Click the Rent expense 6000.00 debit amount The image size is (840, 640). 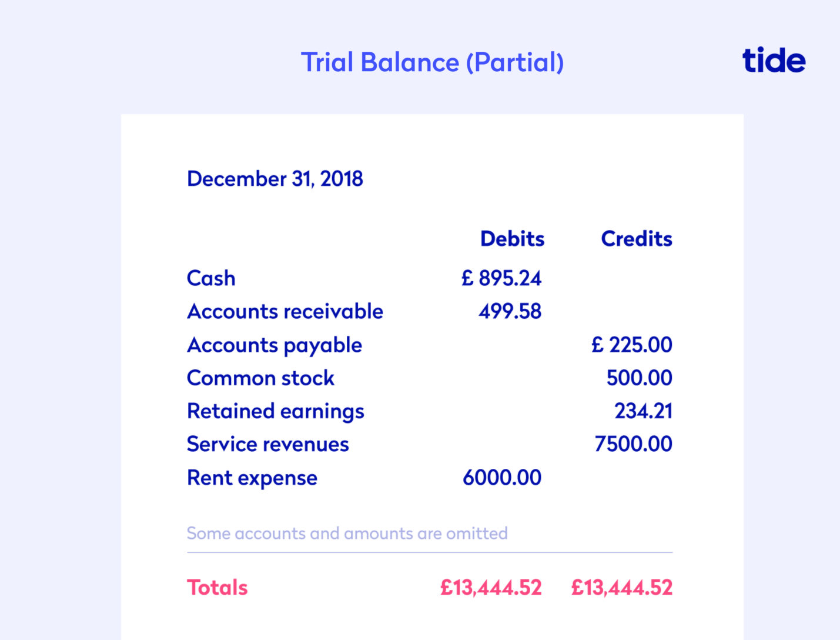click(502, 478)
